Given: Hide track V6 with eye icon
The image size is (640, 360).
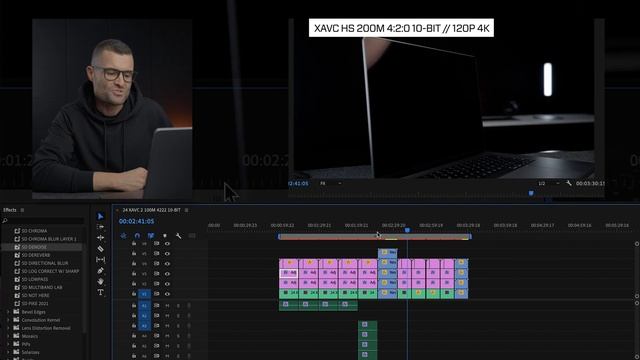Looking at the screenshot, I should 167,243.
